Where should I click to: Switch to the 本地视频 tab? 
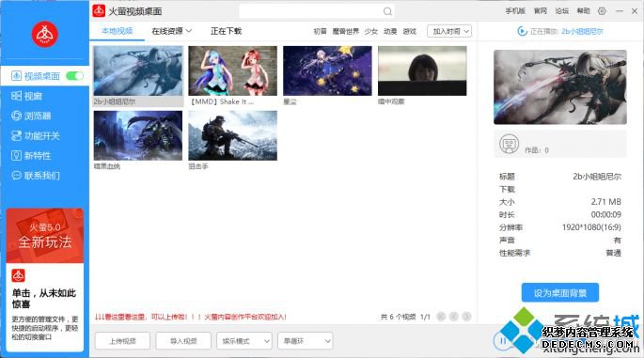118,31
